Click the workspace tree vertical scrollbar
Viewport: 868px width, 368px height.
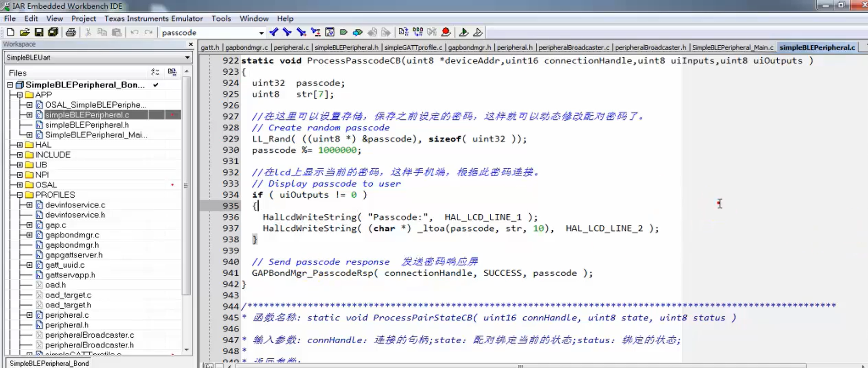186,185
